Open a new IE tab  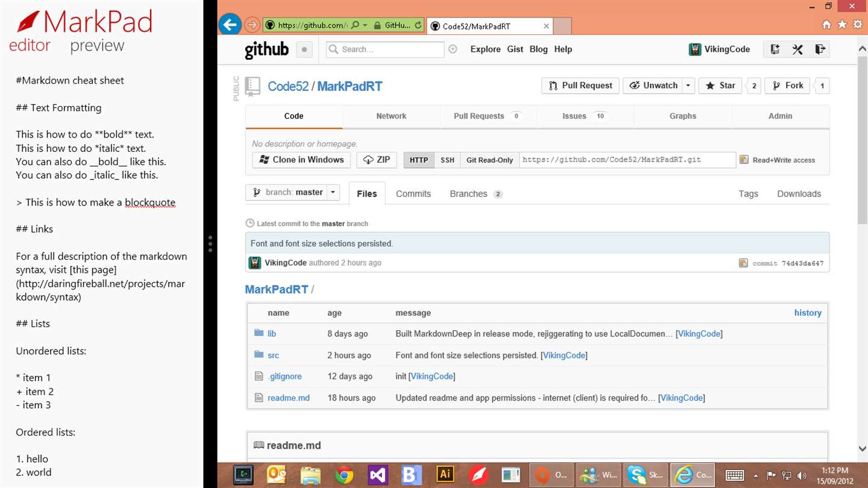(x=562, y=26)
